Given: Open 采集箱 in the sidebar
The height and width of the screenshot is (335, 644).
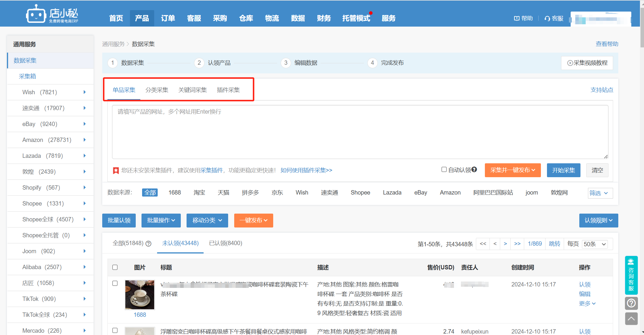Looking at the screenshot, I should click(x=27, y=76).
